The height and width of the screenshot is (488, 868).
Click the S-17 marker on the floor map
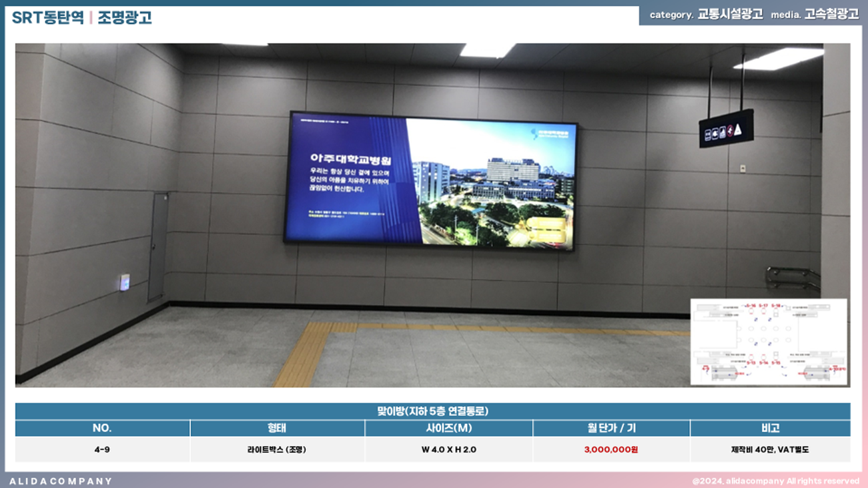763,306
